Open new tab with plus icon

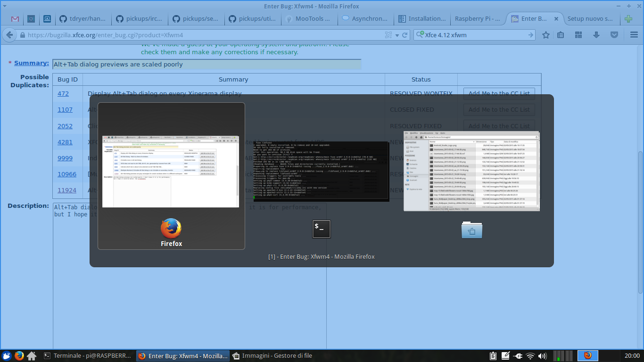coord(628,19)
